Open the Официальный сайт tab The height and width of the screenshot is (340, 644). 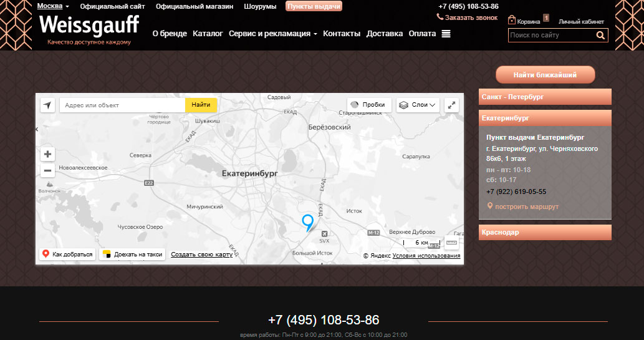113,7
